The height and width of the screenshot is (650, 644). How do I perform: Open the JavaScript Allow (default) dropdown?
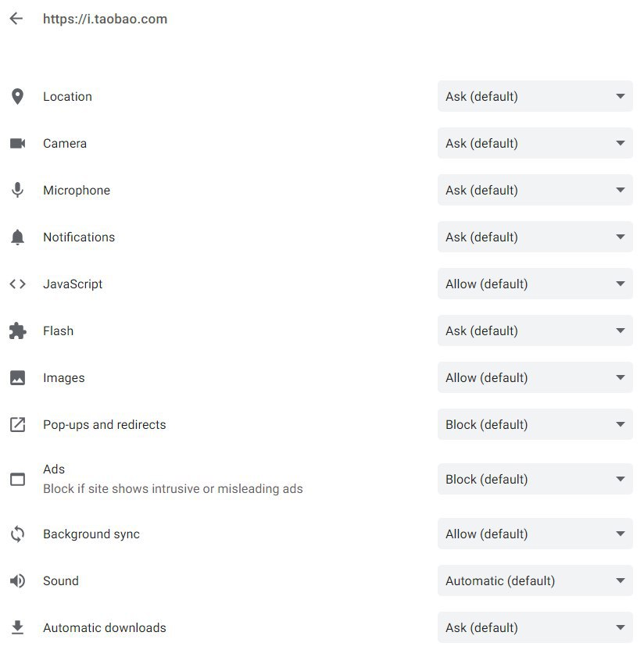(x=535, y=284)
